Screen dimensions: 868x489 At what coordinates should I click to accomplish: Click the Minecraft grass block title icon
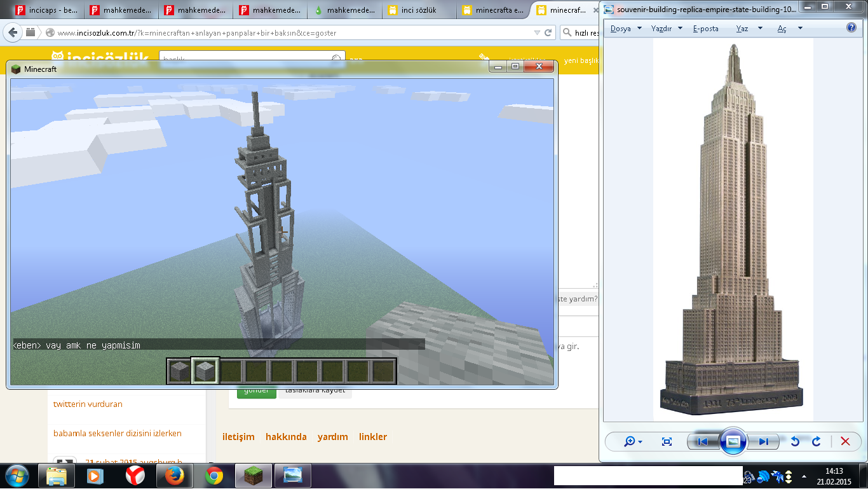pyautogui.click(x=16, y=69)
